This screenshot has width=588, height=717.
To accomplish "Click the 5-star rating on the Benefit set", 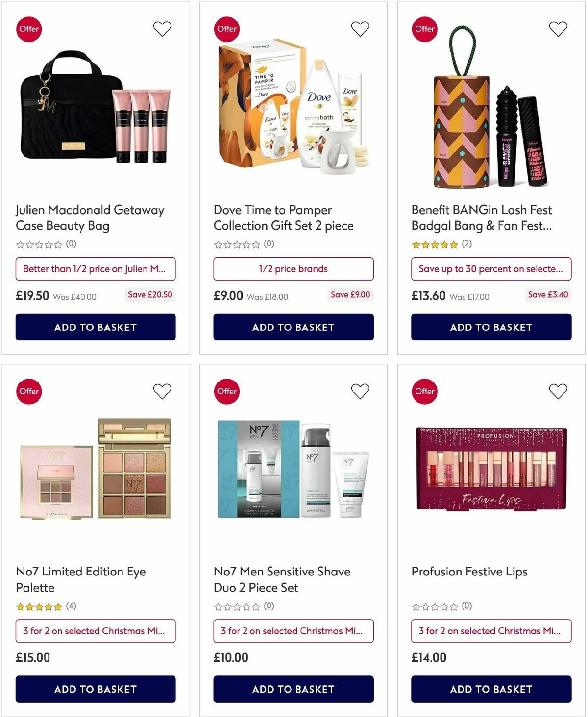I will click(x=434, y=243).
